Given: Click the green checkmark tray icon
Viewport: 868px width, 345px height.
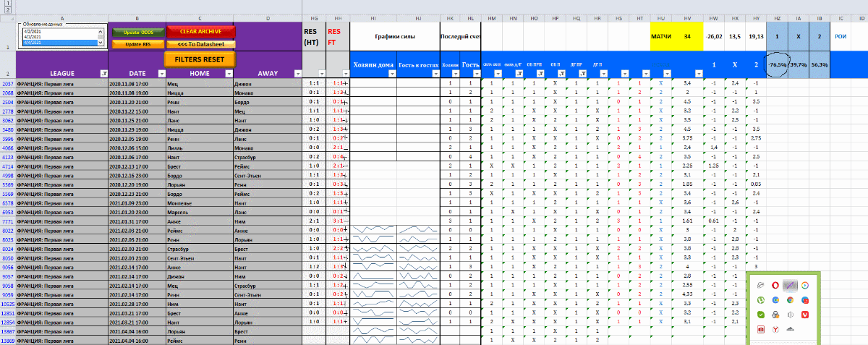Looking at the screenshot, I should click(x=761, y=315).
